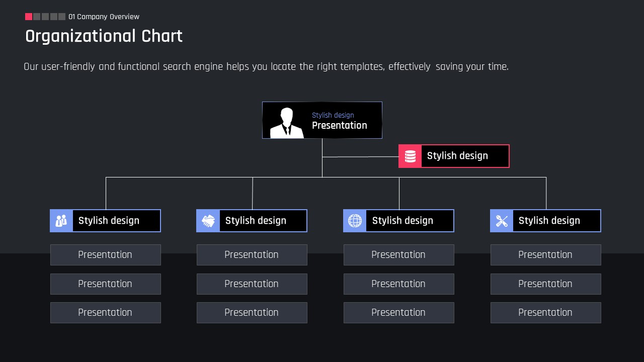The height and width of the screenshot is (362, 644).
Task: Click third Presentation box under handshake icon
Action: point(252,313)
